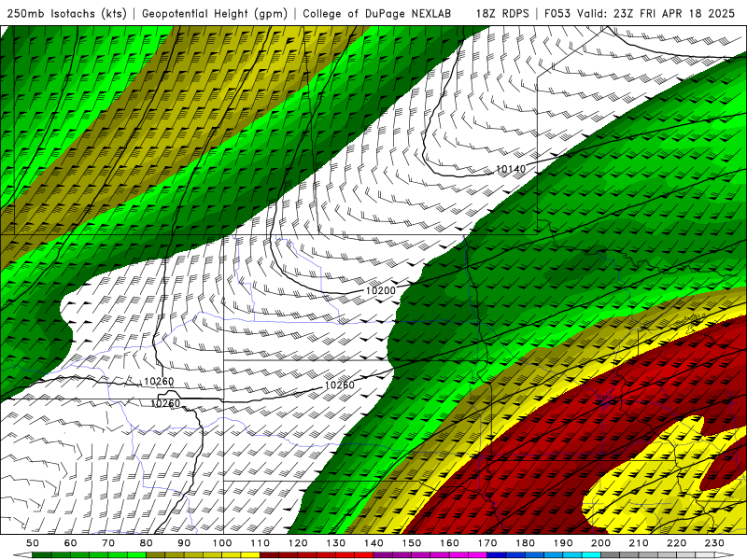Image resolution: width=747 pixels, height=560 pixels.
Task: Click the dark red swatch starting at 110
Action: coord(270,555)
